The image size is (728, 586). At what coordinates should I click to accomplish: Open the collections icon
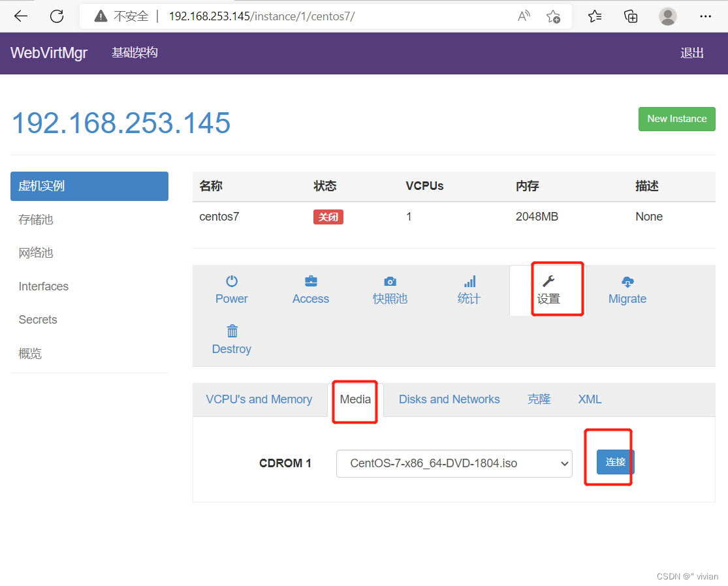[x=631, y=16]
